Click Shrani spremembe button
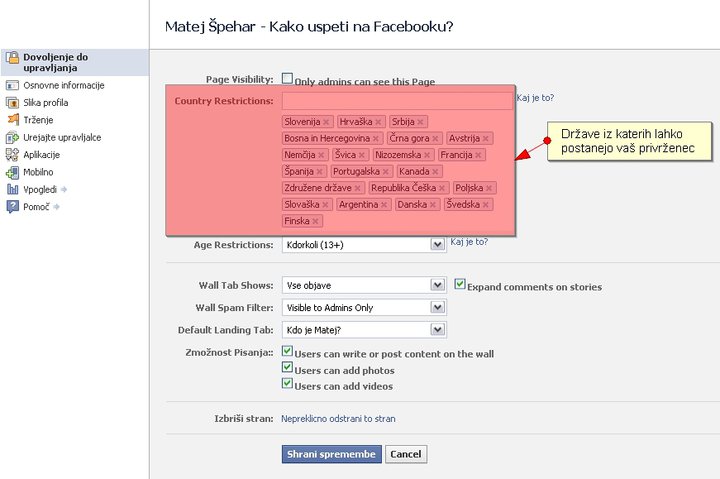Image resolution: width=720 pixels, height=479 pixels. click(332, 454)
